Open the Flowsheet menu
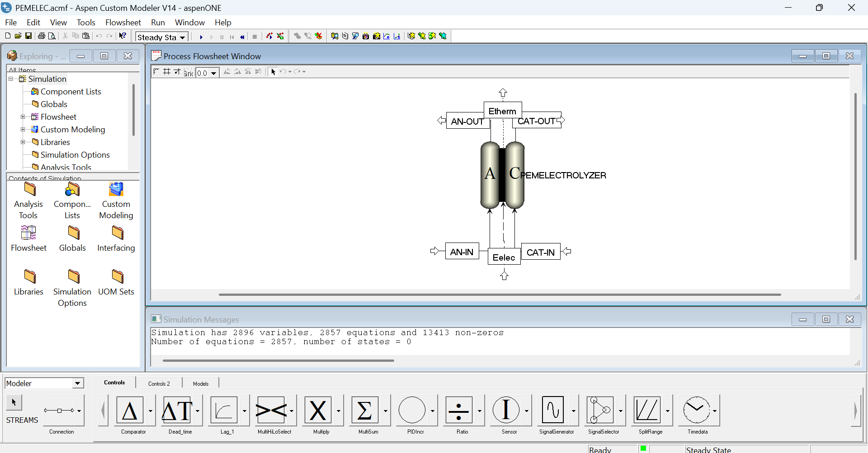This screenshot has width=868, height=453. pos(123,23)
